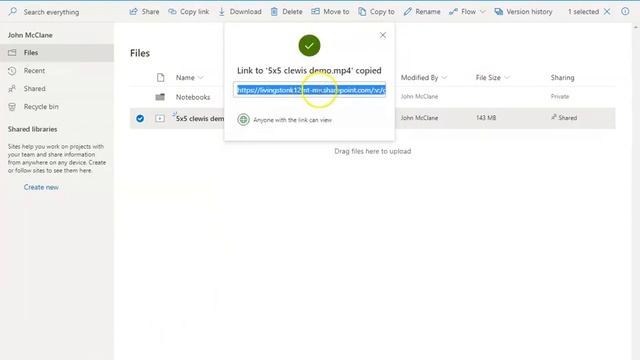Click the Notebooks folder icon
640x360 pixels.
pos(160,97)
